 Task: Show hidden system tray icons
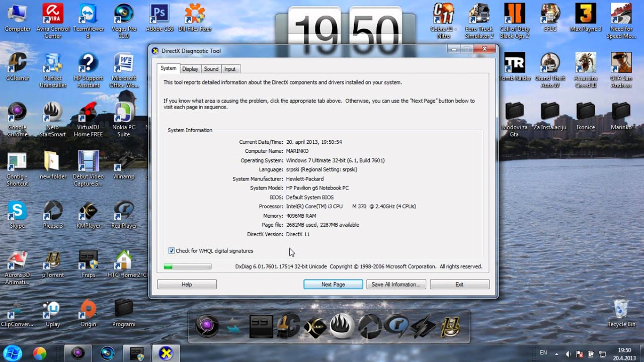pos(556,353)
